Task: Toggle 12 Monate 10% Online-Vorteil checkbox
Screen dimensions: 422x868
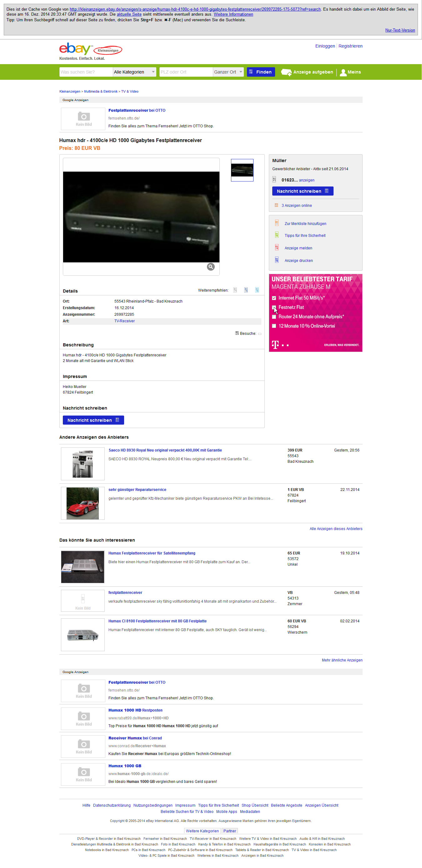Action: point(274,326)
